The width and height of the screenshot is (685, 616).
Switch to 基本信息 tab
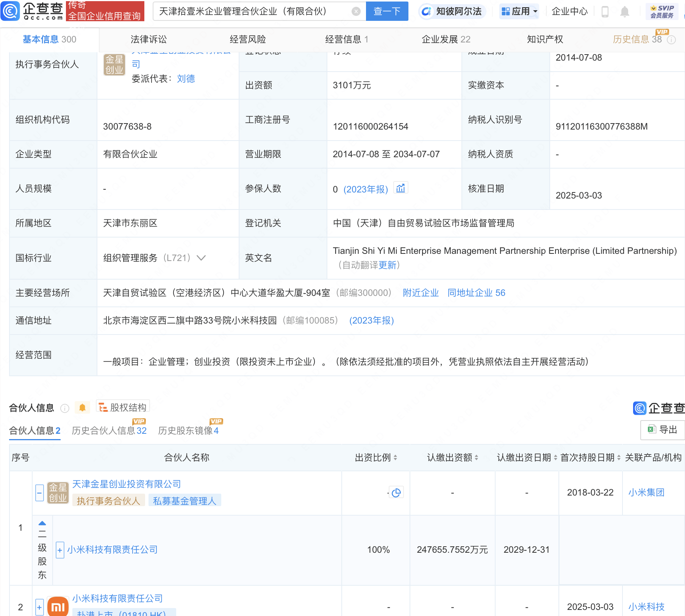pos(49,39)
